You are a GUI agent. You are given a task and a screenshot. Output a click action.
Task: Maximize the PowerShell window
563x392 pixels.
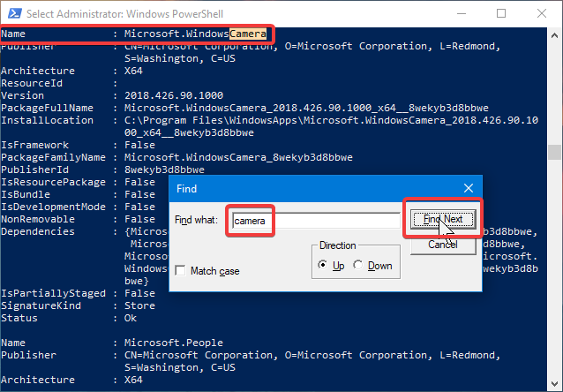[x=501, y=13]
